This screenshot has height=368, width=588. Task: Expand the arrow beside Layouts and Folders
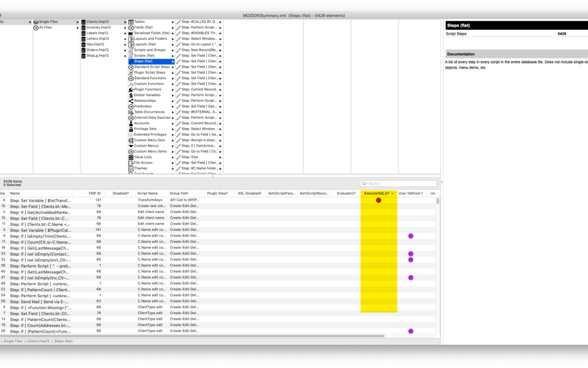click(173, 39)
